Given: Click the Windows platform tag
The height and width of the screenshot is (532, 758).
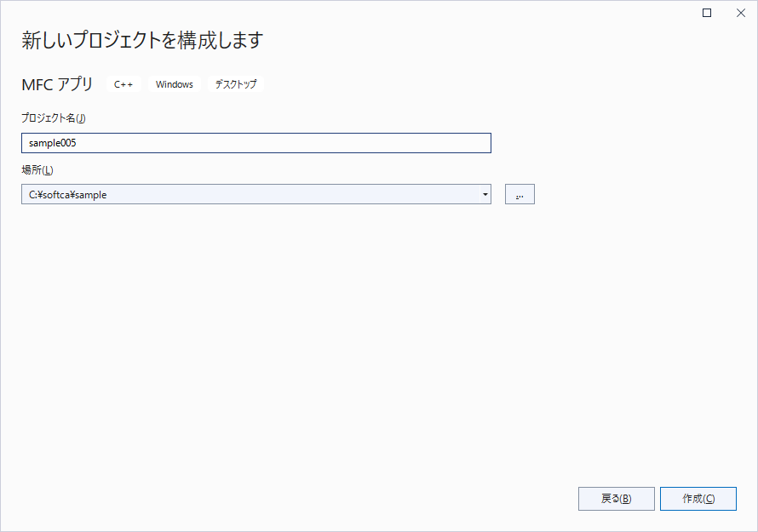Looking at the screenshot, I should (175, 84).
